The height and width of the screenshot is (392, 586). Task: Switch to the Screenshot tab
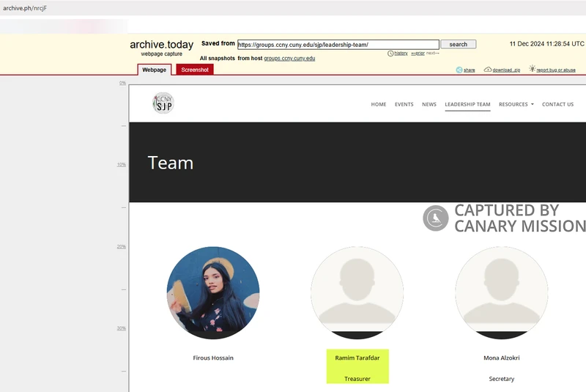coord(195,70)
